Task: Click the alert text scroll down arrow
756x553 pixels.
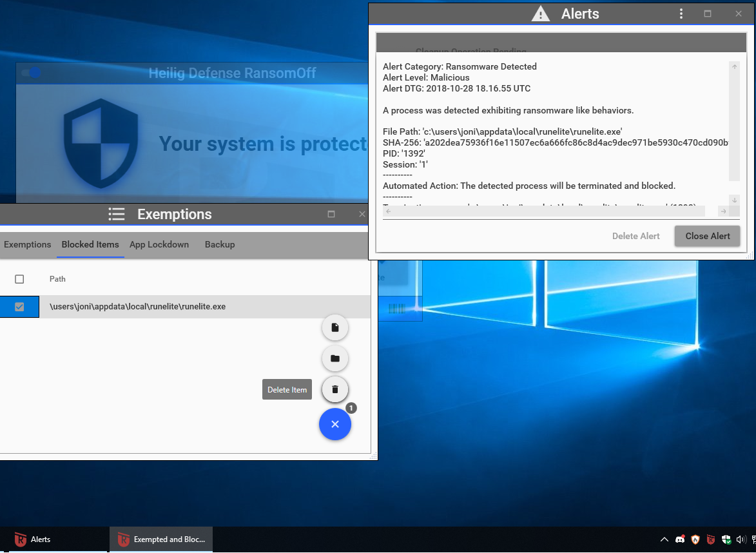Action: [734, 200]
